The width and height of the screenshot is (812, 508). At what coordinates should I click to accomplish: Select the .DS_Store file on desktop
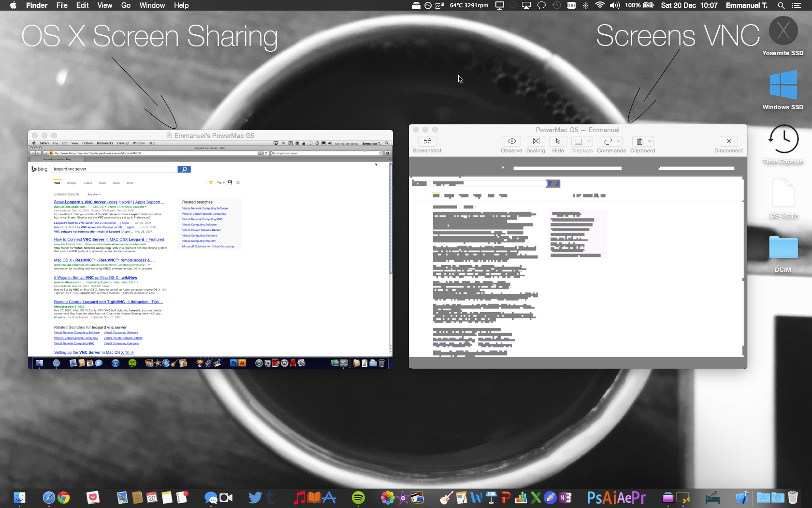[783, 194]
